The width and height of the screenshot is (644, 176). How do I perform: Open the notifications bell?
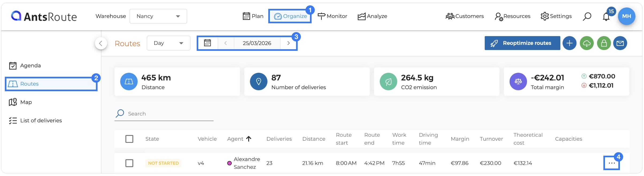point(606,17)
